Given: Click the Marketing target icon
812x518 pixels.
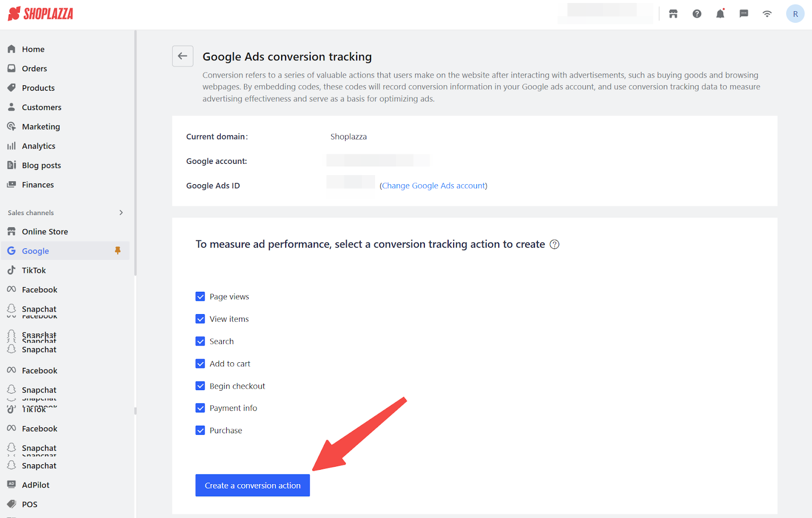Looking at the screenshot, I should pyautogui.click(x=12, y=126).
